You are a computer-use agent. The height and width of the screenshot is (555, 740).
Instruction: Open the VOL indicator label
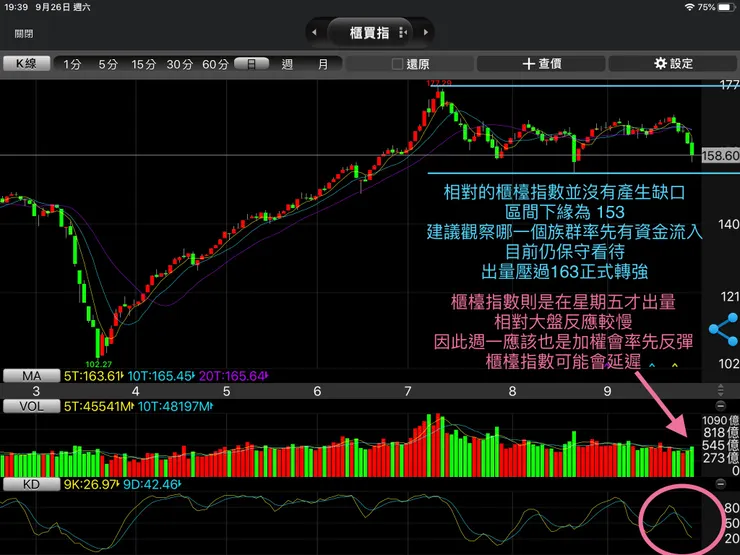[32, 406]
